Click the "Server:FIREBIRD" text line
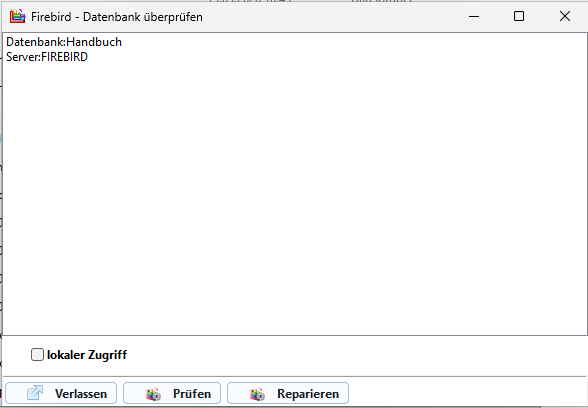This screenshot has width=588, height=408. (47, 57)
